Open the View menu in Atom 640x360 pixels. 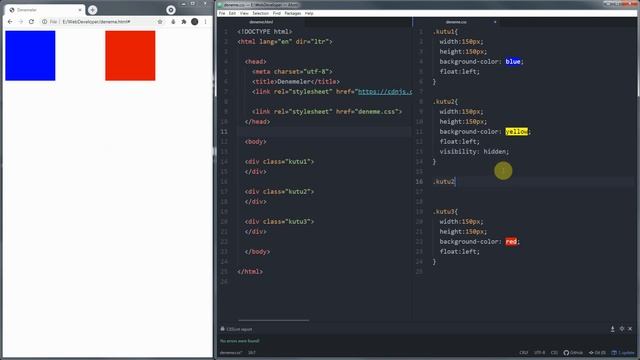click(244, 13)
